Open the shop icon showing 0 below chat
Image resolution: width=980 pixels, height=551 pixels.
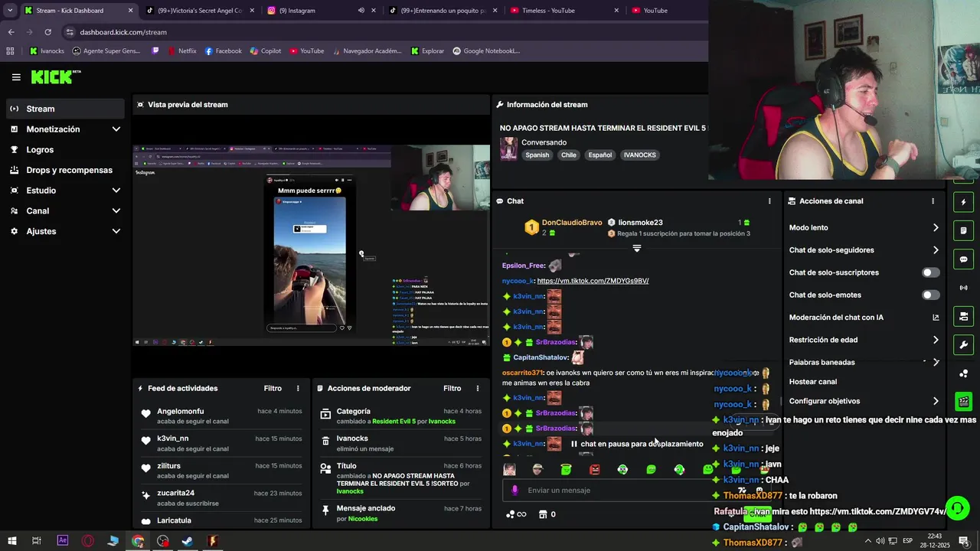(x=547, y=514)
